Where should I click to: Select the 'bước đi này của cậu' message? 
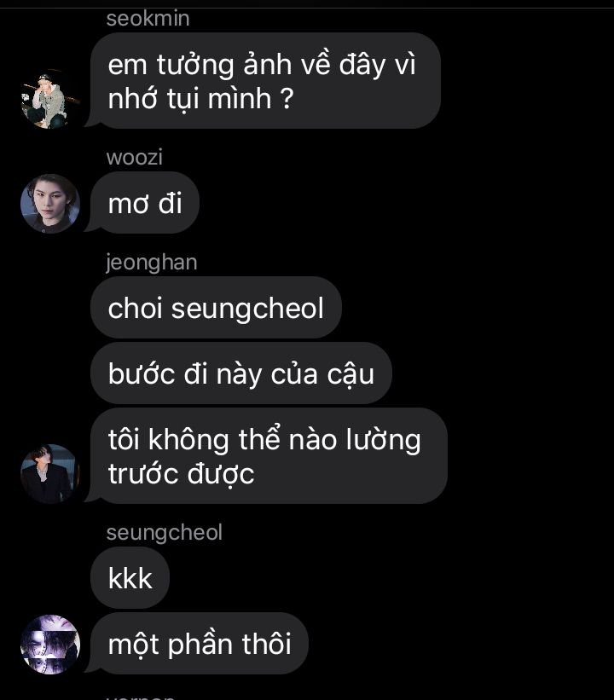pos(241,373)
